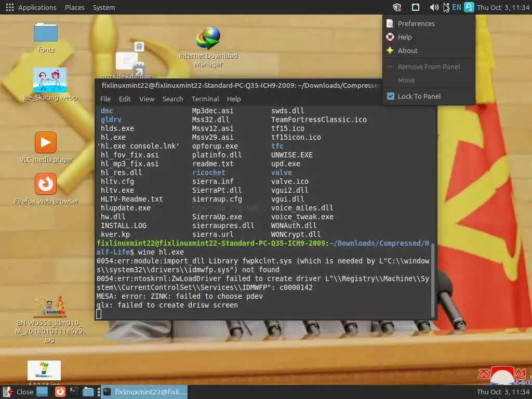Click the 'ricochet' directory name
This screenshot has width=532, height=399.
[208, 172]
